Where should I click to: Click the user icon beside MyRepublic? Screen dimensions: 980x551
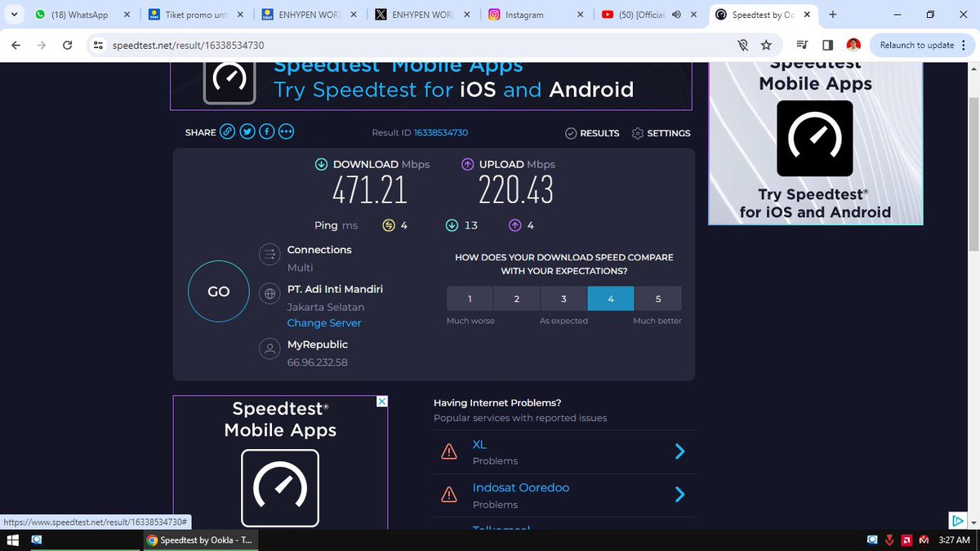coord(269,349)
